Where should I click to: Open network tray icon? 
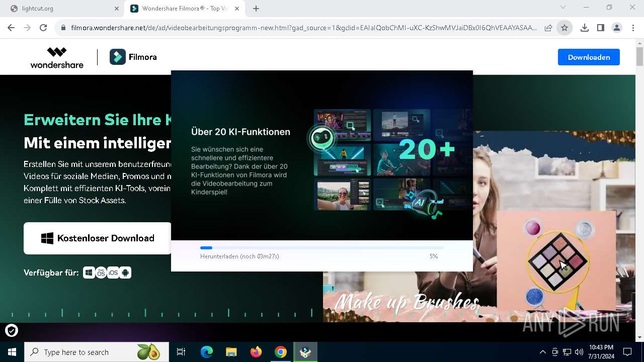tap(567, 352)
